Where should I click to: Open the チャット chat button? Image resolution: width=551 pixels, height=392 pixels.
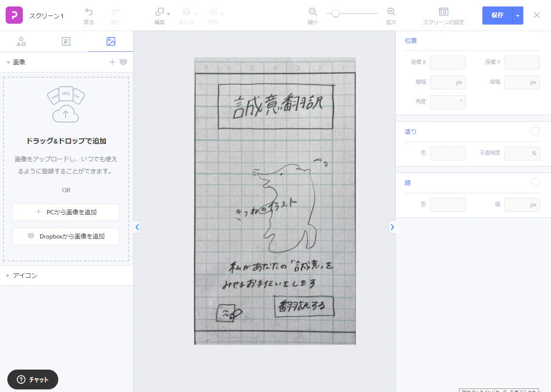33,379
